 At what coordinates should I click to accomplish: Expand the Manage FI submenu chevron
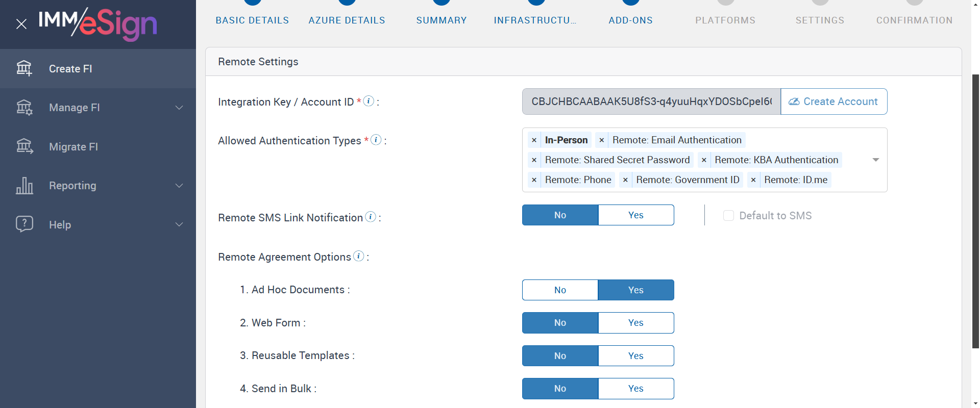[x=179, y=108]
